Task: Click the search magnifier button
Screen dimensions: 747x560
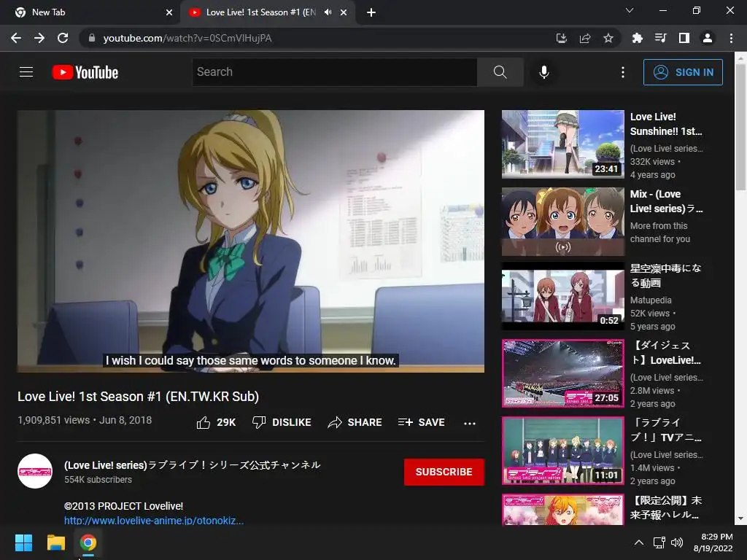Action: click(x=500, y=72)
